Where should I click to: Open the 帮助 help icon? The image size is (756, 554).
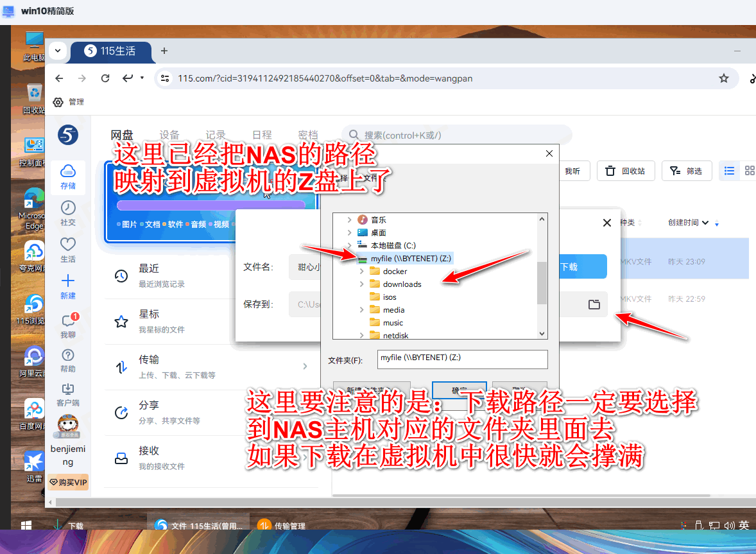pos(68,359)
